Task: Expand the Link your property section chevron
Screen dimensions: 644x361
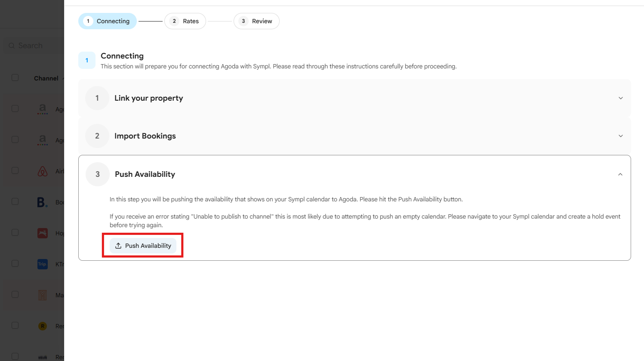Action: (621, 98)
